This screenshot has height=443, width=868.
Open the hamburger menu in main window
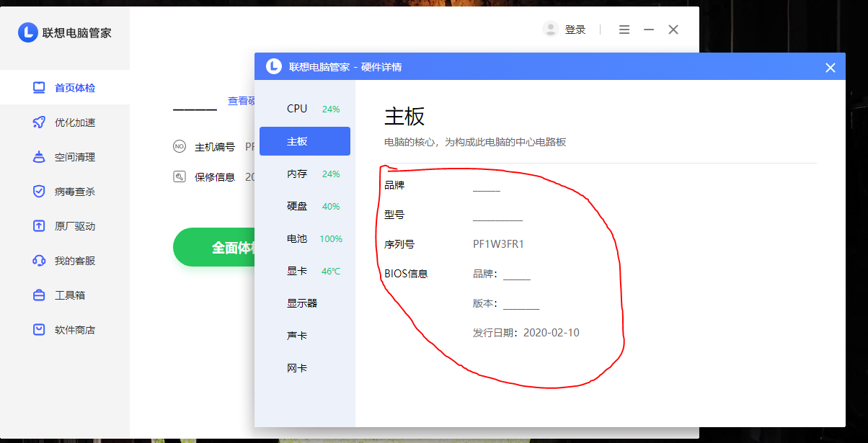pyautogui.click(x=624, y=30)
